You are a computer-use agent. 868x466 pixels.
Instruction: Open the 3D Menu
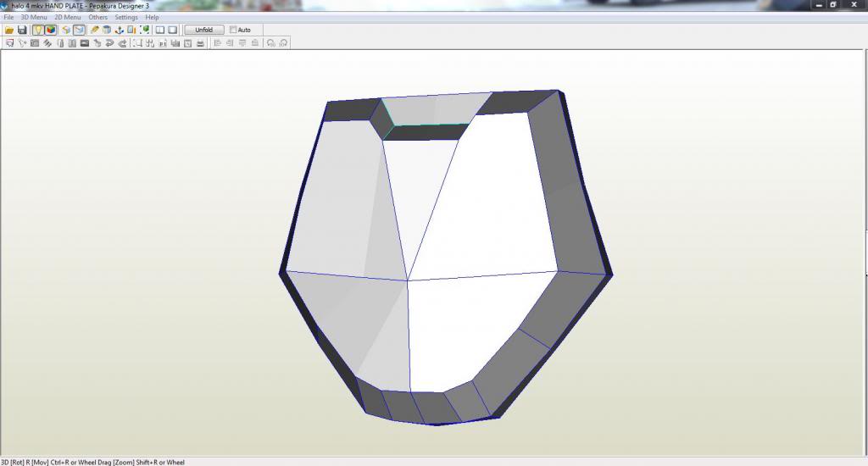point(34,17)
